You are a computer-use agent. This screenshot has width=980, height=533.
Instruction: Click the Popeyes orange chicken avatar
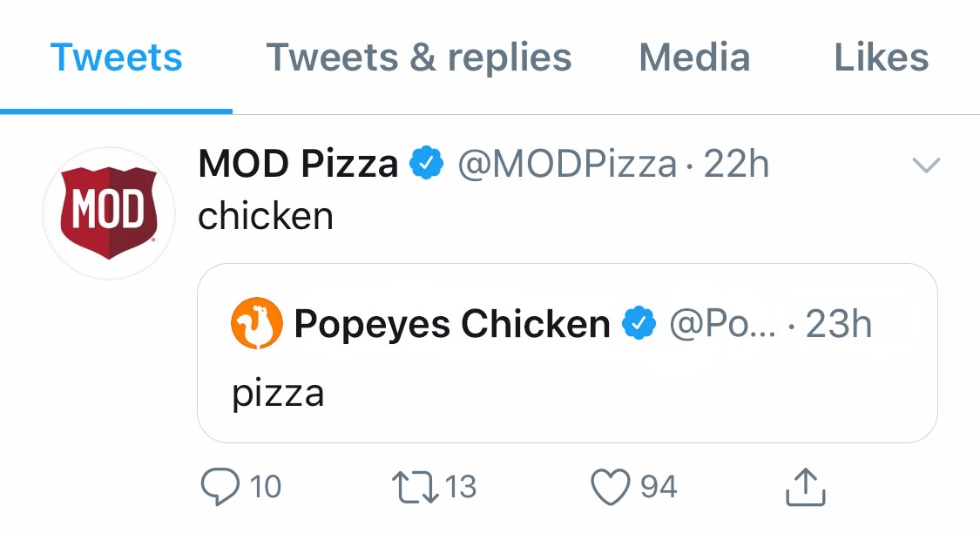coord(257,323)
